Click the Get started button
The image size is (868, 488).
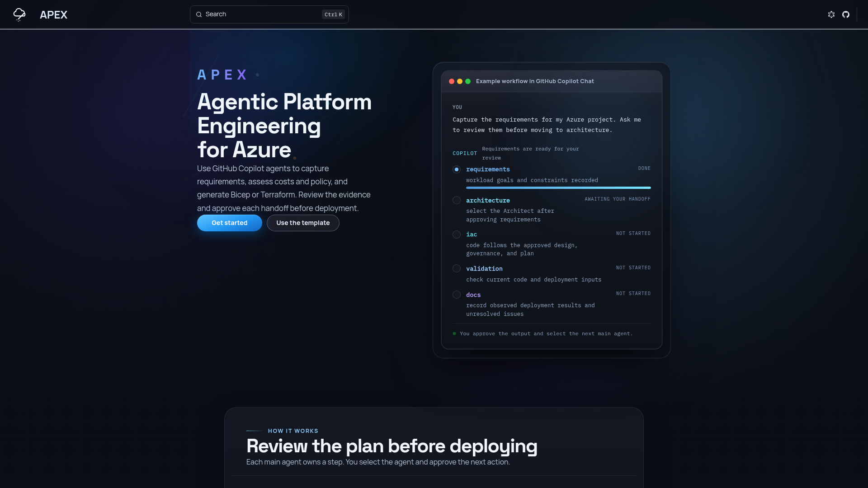(x=230, y=223)
